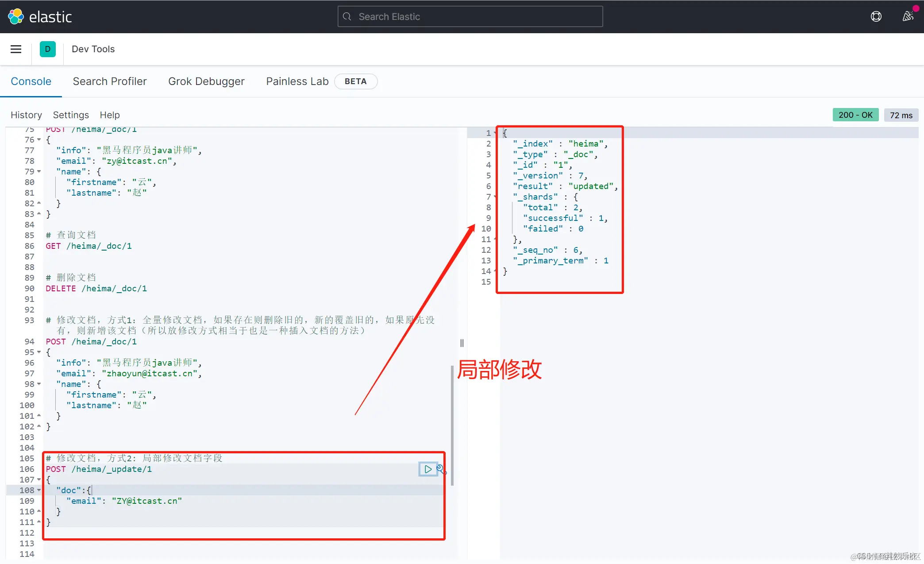Click the send request play button
The image size is (924, 564).
click(427, 469)
